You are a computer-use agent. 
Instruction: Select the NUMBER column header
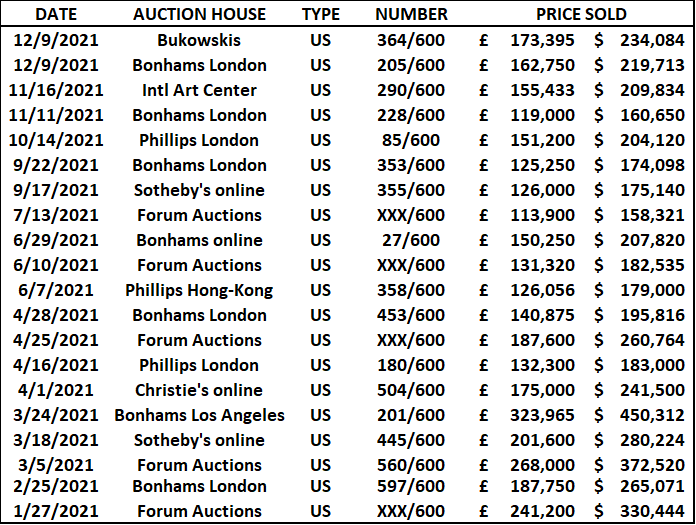coord(411,14)
